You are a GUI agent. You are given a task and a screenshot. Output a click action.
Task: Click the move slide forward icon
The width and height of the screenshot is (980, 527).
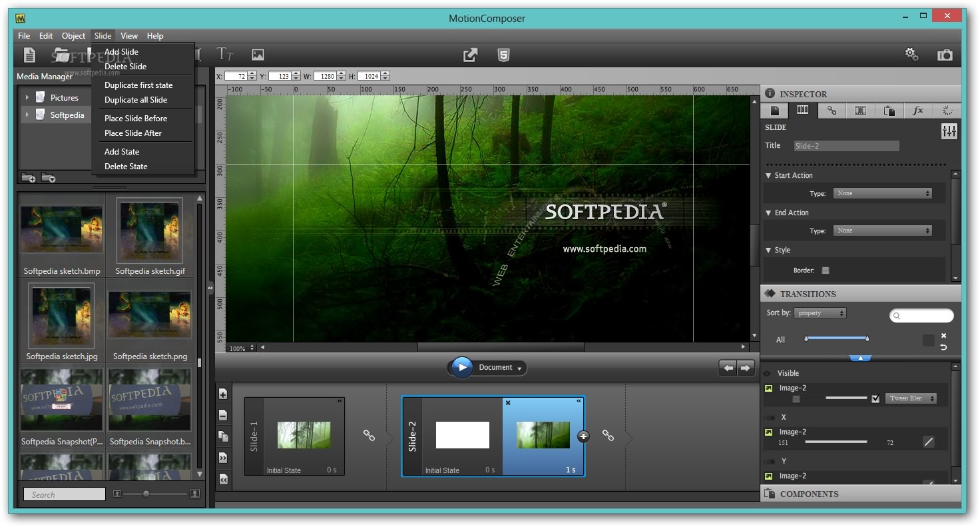coord(223,458)
